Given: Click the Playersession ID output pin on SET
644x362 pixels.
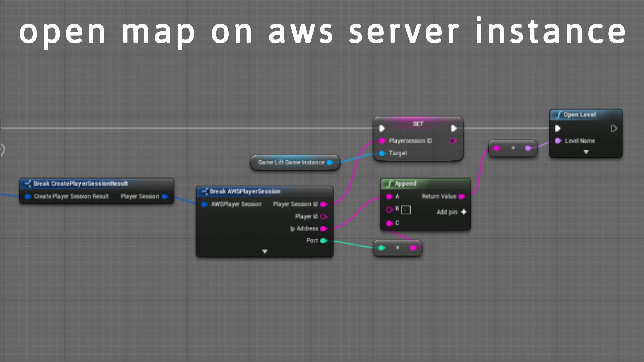Looking at the screenshot, I should [x=453, y=141].
